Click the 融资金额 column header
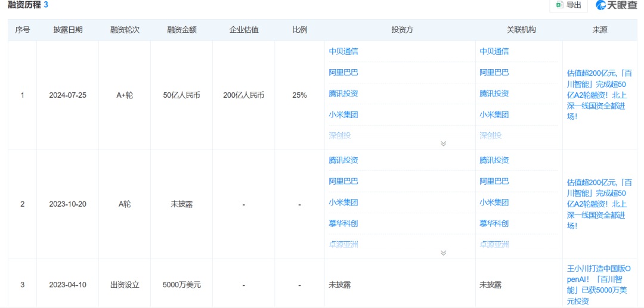Image resolution: width=644 pixels, height=308 pixels. [181, 30]
